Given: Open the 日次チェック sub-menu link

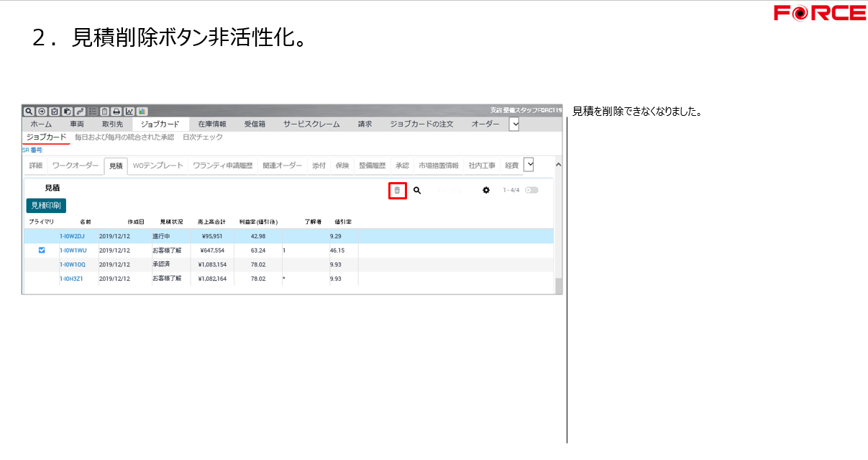Looking at the screenshot, I should tap(203, 137).
